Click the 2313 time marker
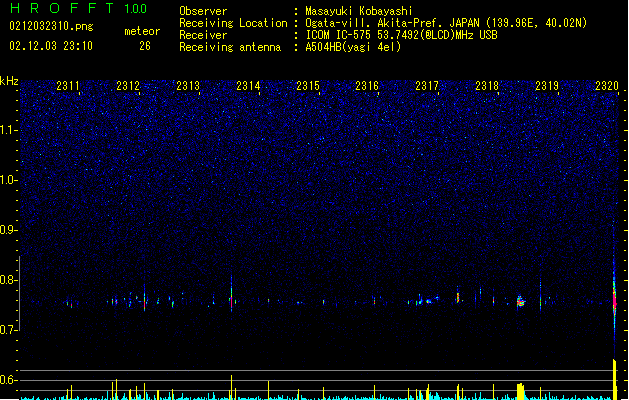This screenshot has width=629, height=400. tap(188, 86)
